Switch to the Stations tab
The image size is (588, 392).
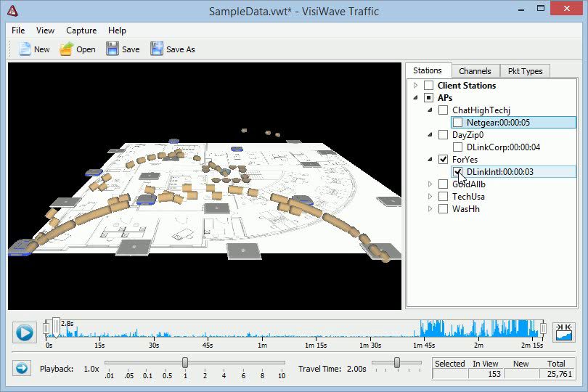428,70
